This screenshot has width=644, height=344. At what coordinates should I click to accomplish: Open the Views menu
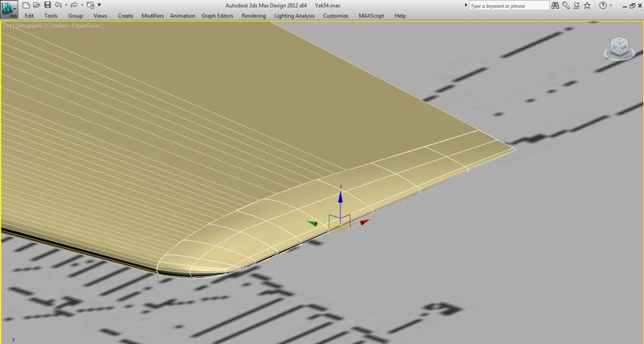[100, 15]
